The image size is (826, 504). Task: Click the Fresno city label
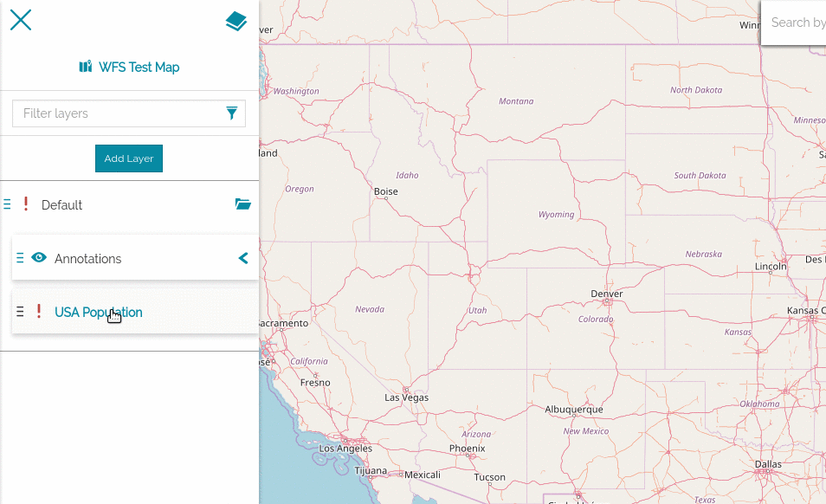click(315, 383)
